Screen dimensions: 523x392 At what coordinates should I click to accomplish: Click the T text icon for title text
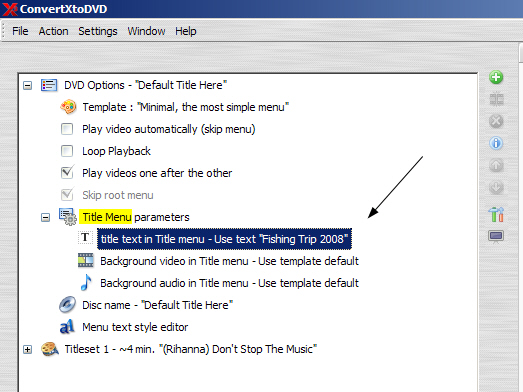(85, 238)
